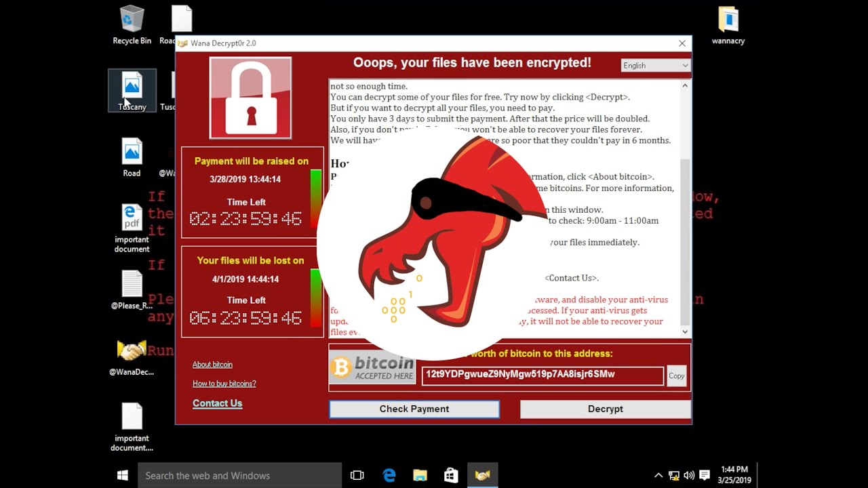Select the Wana Decrypt0r taskbar icon
Viewport: 868px width, 488px height.
click(483, 475)
